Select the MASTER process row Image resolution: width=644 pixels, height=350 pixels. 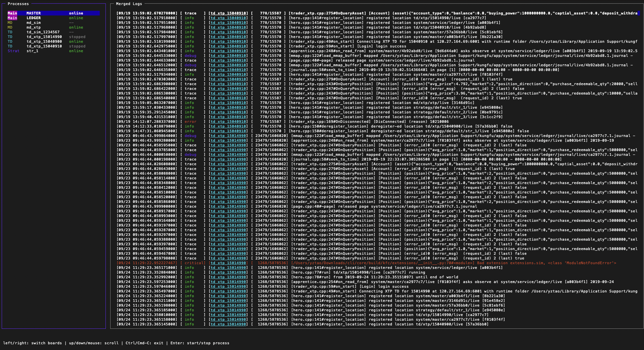[x=54, y=13]
